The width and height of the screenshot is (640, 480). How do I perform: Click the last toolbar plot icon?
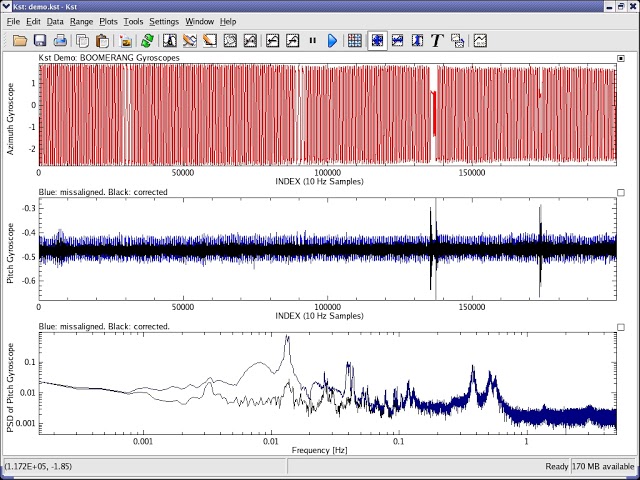[480, 40]
